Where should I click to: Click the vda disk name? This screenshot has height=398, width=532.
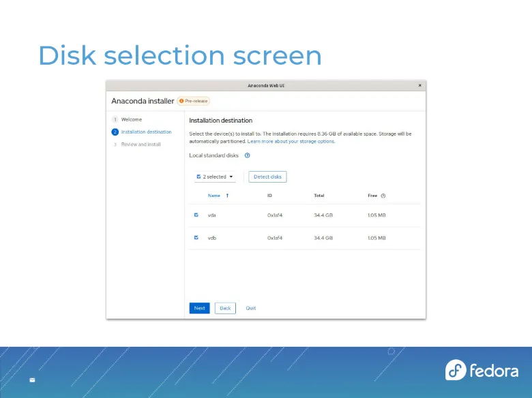(x=211, y=215)
